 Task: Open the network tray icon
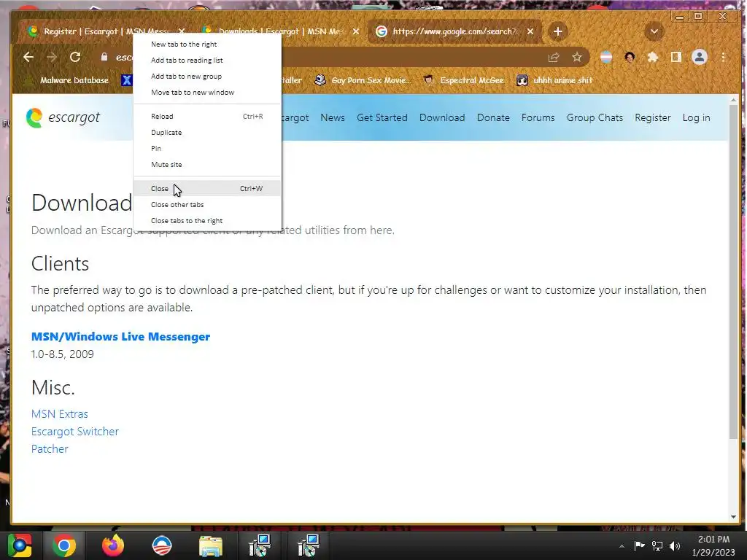657,546
